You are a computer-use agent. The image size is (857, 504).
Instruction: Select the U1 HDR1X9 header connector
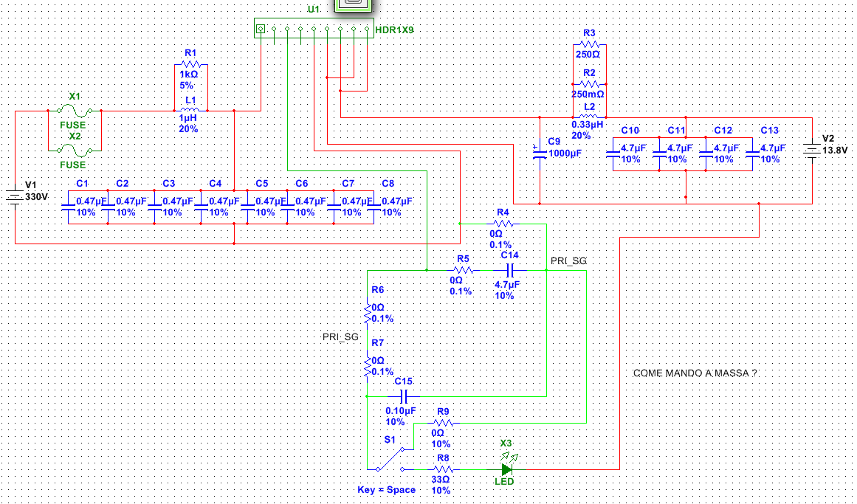(x=314, y=30)
